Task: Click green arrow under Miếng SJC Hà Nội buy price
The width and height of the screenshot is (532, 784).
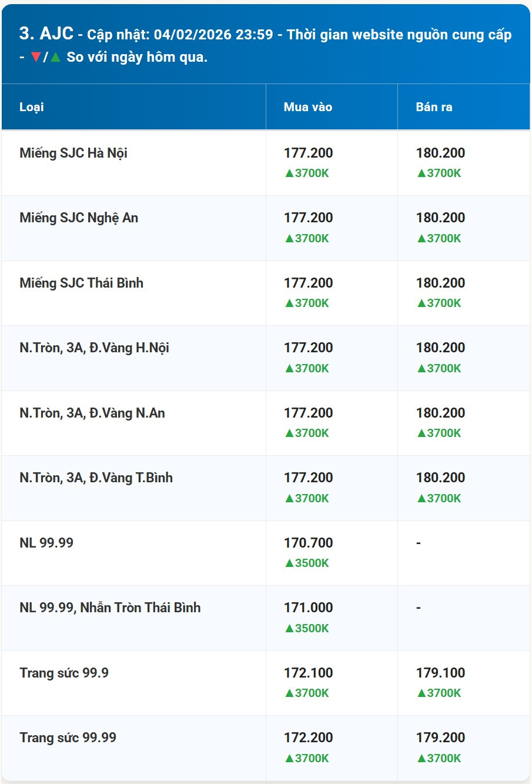Action: 289,173
